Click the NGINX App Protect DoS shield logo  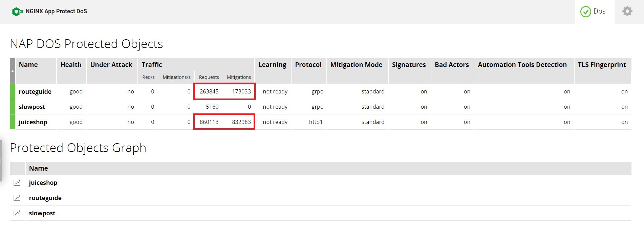pyautogui.click(x=17, y=12)
